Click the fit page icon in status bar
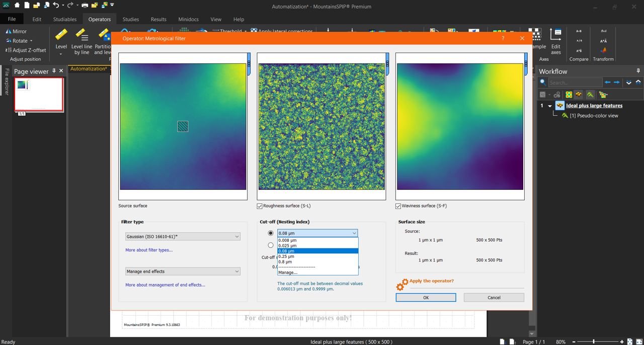This screenshot has width=644, height=345. 630,341
